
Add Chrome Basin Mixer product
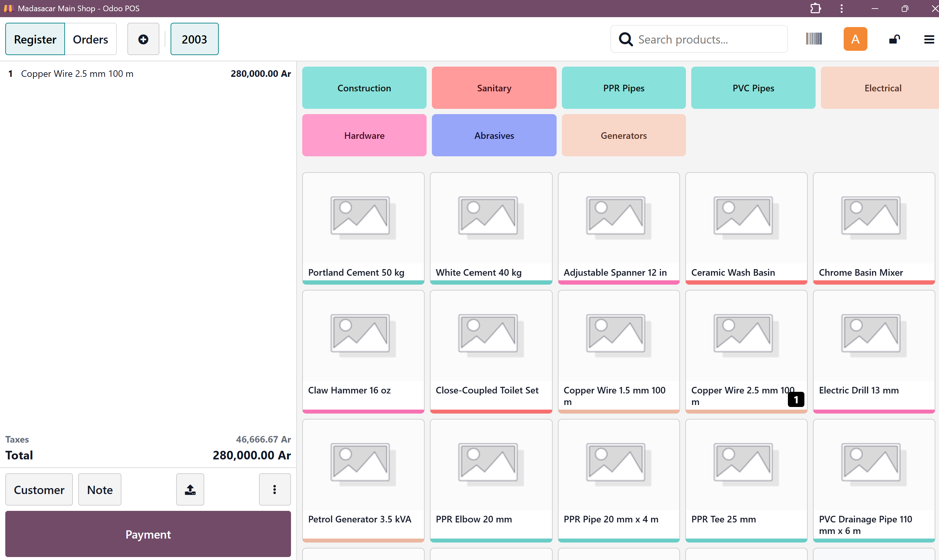874,228
